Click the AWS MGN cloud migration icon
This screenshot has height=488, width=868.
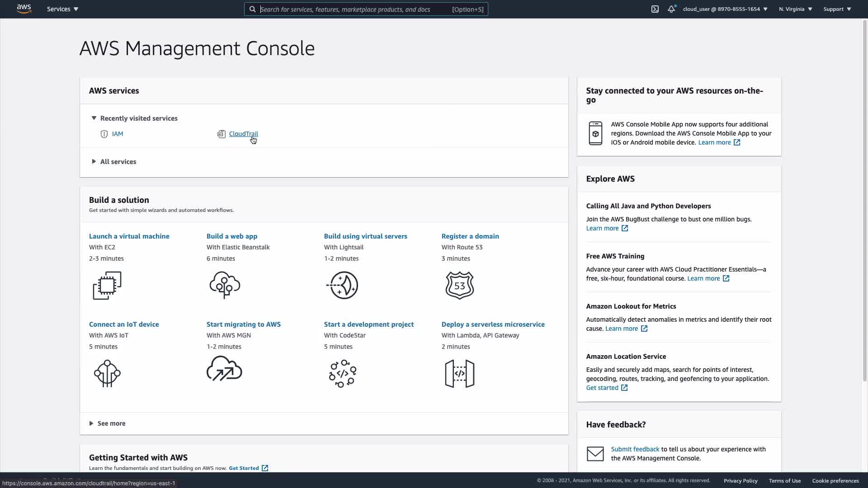[224, 369]
